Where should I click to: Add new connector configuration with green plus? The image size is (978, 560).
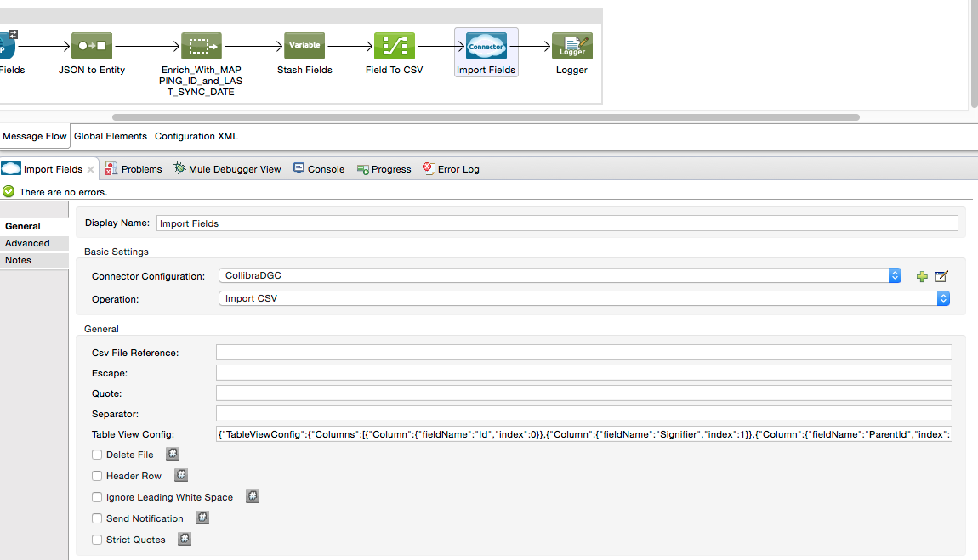(922, 276)
